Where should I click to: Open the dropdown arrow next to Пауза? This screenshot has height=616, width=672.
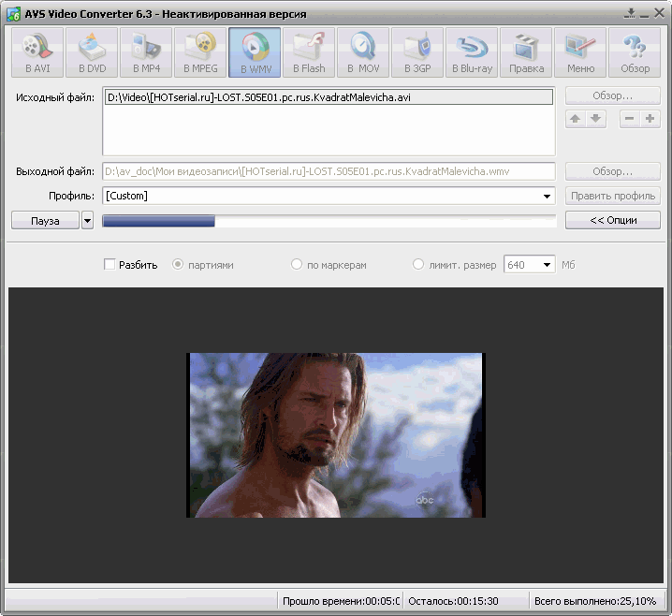coord(87,221)
